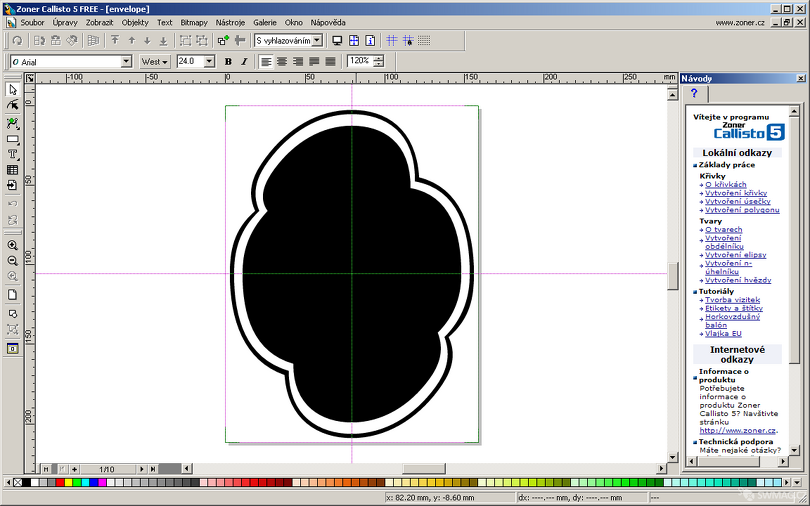Adjust the 120% line spacing stepper
Screen dimensions: 810x506
tap(379, 61)
